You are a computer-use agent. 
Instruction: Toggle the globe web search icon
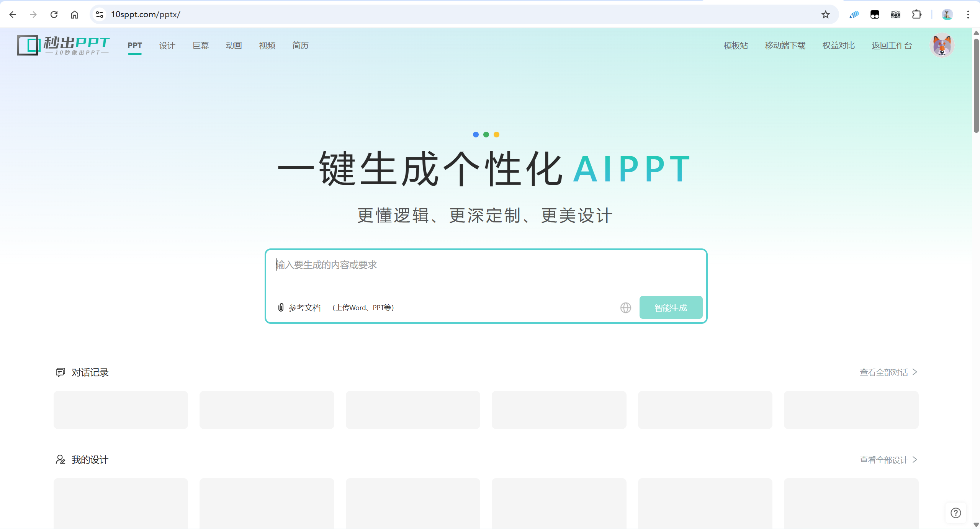625,307
